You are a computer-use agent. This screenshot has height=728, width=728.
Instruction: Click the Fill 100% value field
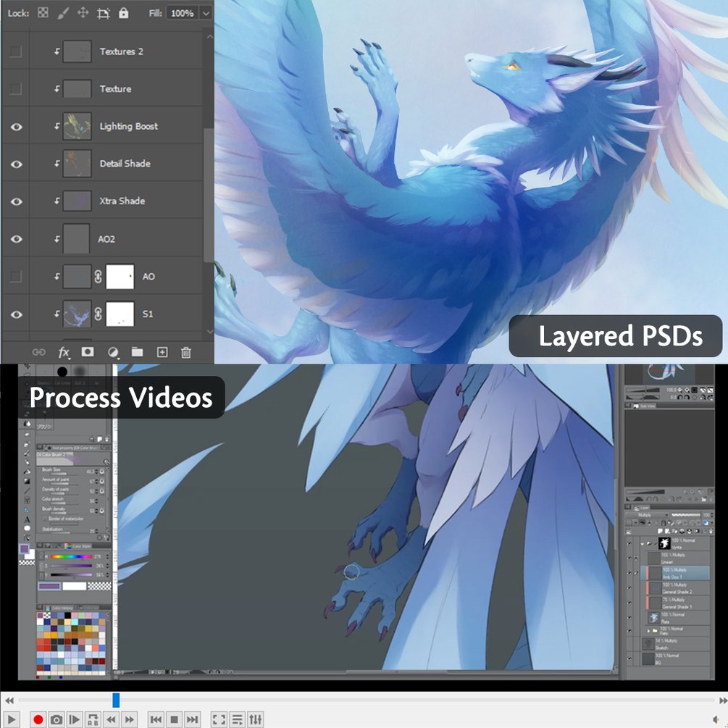(182, 14)
